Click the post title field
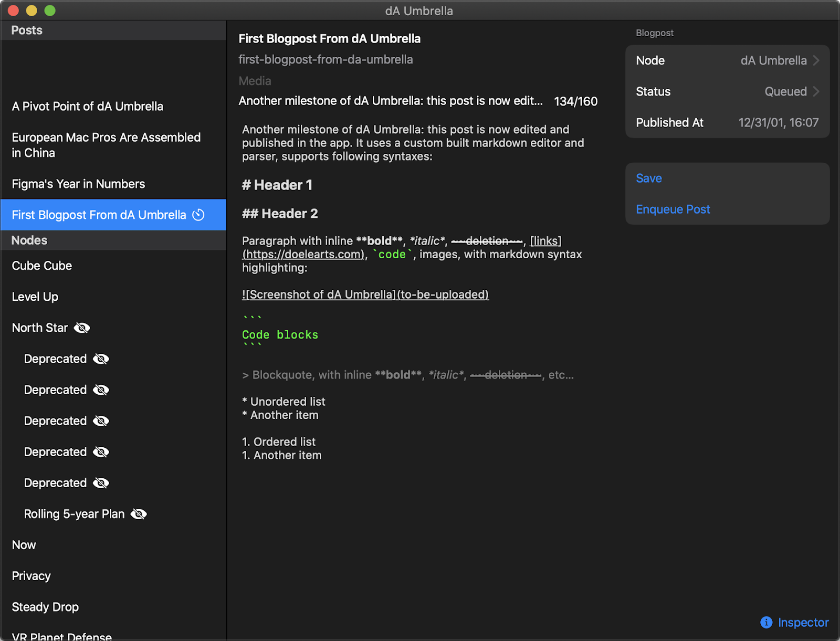The image size is (840, 641). [330, 38]
